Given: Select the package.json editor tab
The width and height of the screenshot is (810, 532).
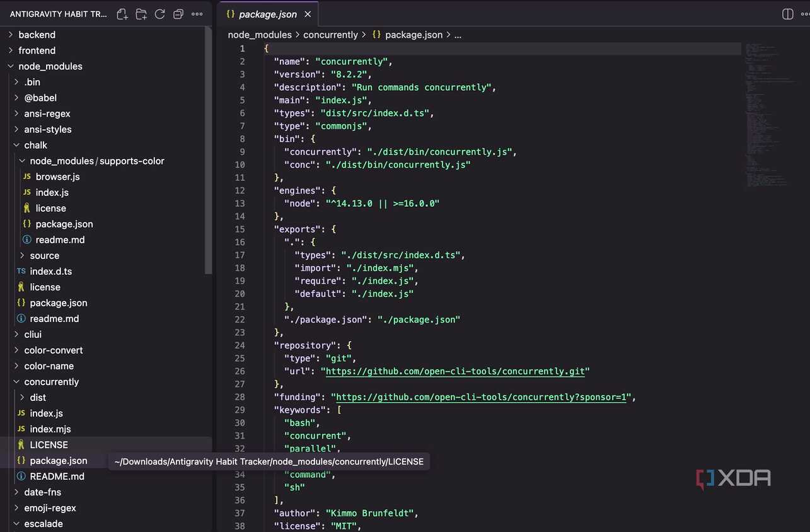Looking at the screenshot, I should pyautogui.click(x=268, y=14).
